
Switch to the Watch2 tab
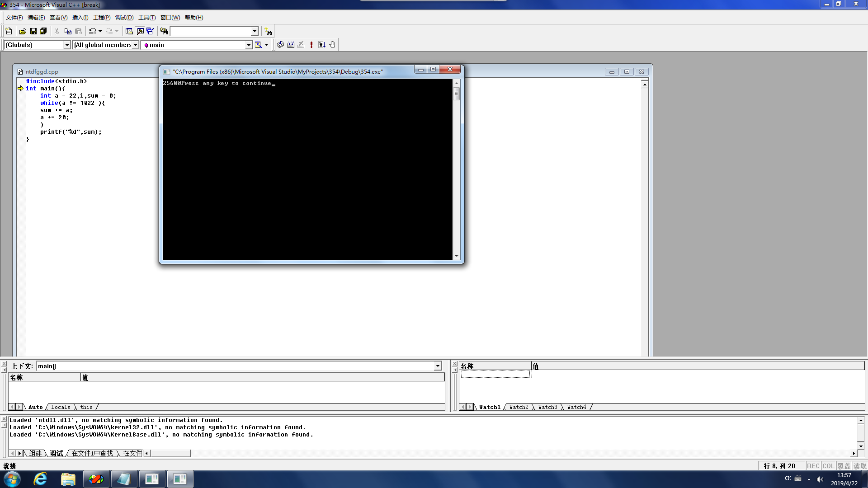pos(519,407)
